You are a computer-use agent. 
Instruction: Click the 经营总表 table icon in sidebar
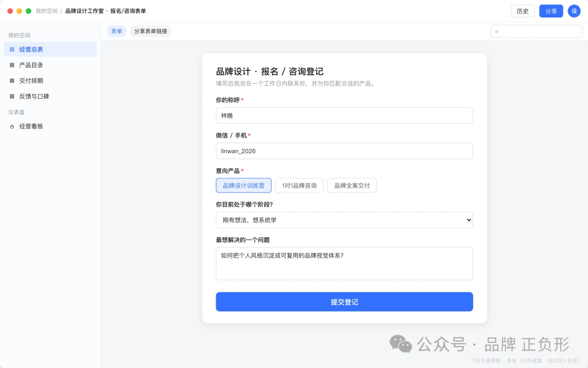(x=12, y=49)
